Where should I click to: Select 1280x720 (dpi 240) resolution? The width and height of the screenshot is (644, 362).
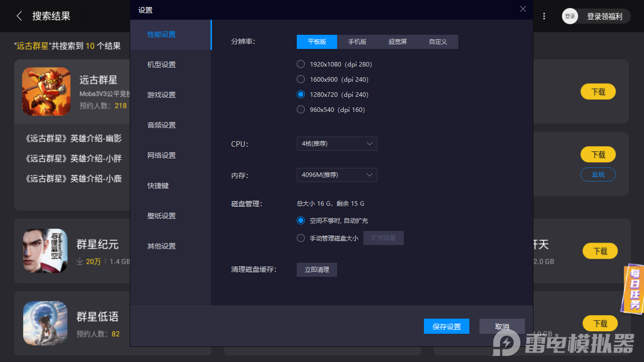(333, 94)
